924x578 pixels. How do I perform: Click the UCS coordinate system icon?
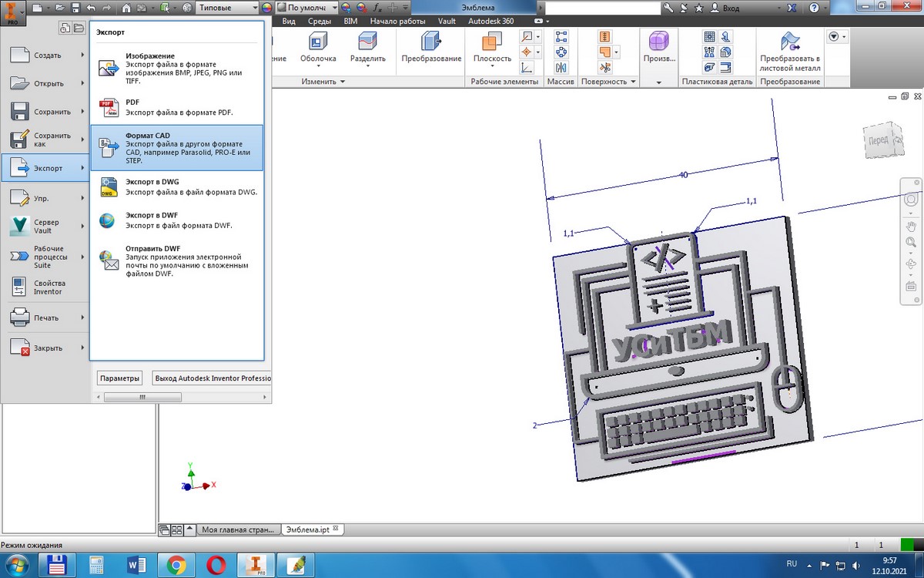tap(527, 68)
